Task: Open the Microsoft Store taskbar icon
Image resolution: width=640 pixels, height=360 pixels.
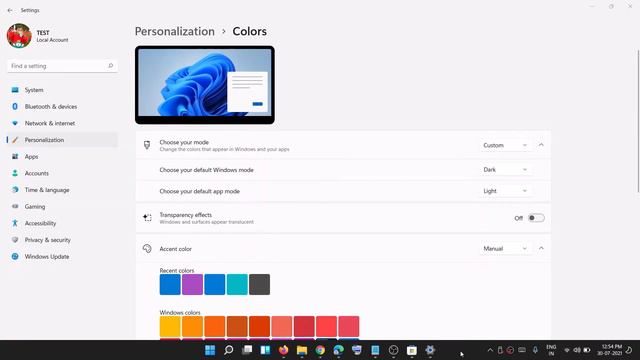Action: [x=412, y=350]
